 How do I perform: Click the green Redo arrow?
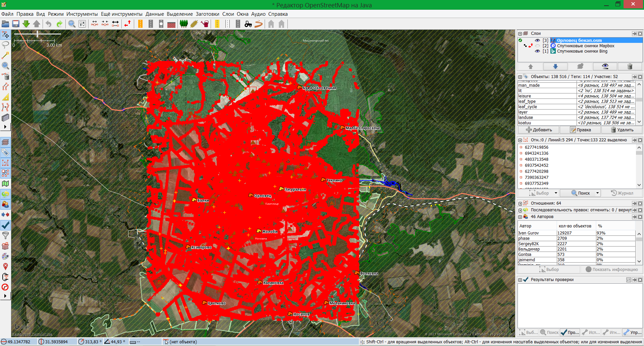59,24
